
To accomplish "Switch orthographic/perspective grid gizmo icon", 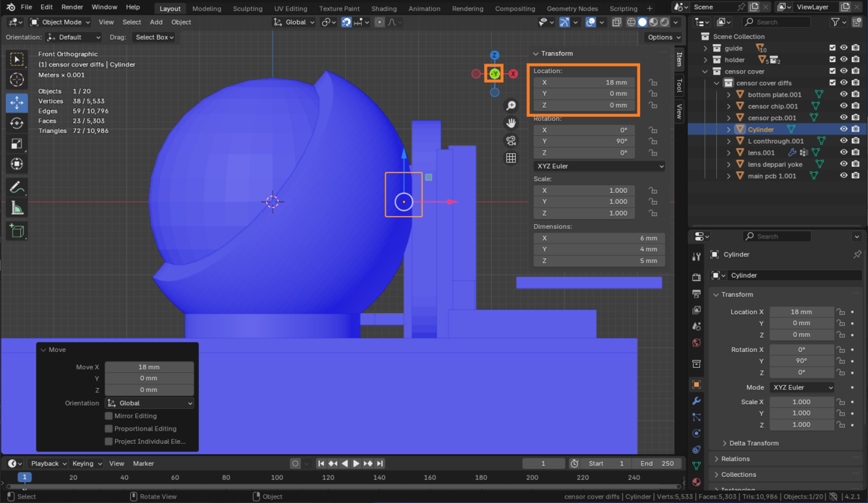I will (511, 158).
